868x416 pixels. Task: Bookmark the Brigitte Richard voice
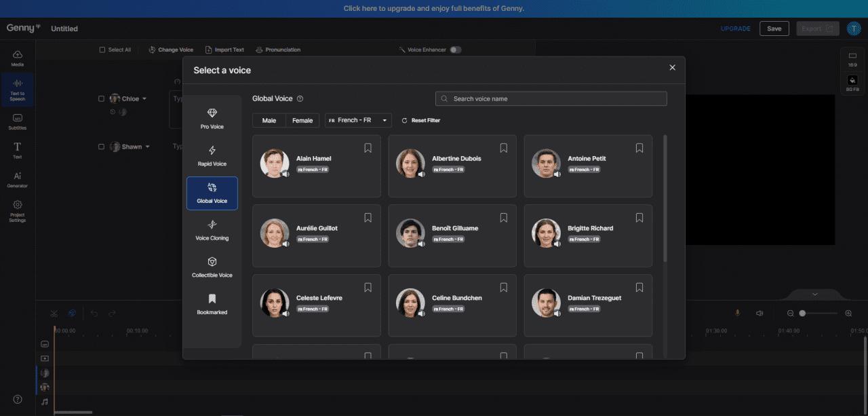coord(639,218)
